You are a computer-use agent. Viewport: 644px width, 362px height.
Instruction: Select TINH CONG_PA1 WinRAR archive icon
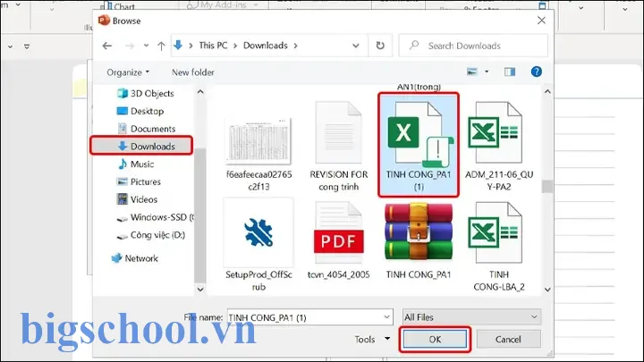[419, 232]
